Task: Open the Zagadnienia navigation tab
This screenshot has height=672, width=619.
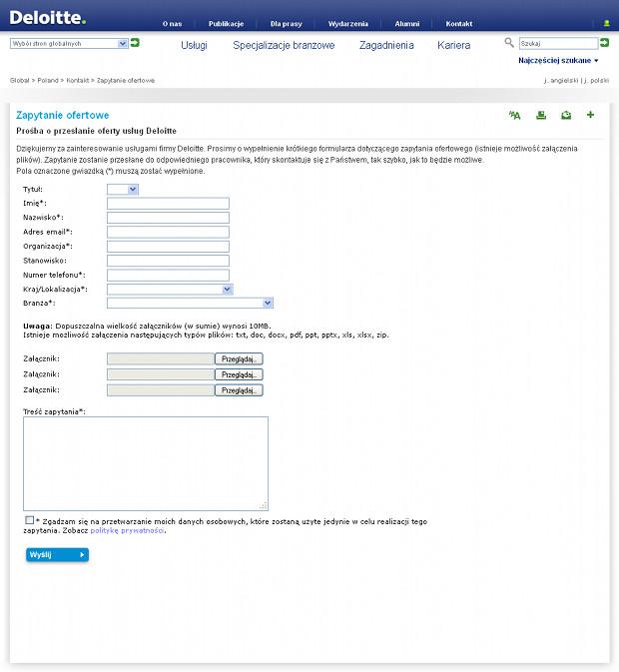Action: point(386,45)
